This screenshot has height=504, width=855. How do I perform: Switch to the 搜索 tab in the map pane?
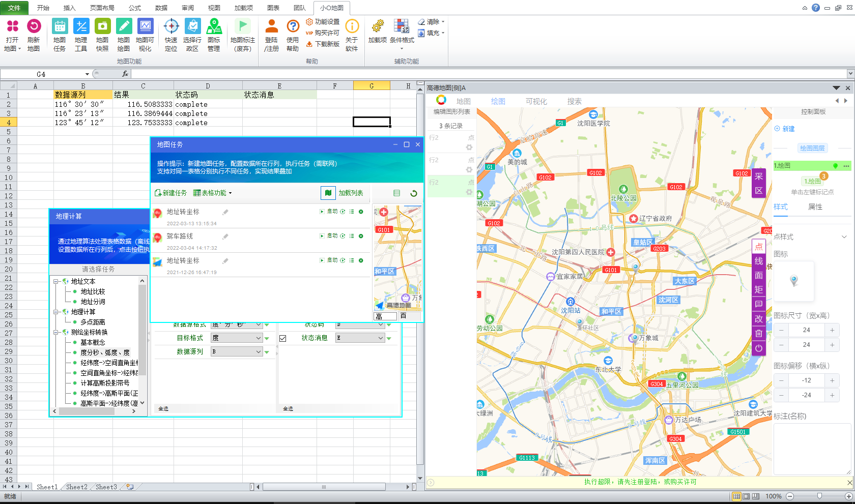point(575,101)
